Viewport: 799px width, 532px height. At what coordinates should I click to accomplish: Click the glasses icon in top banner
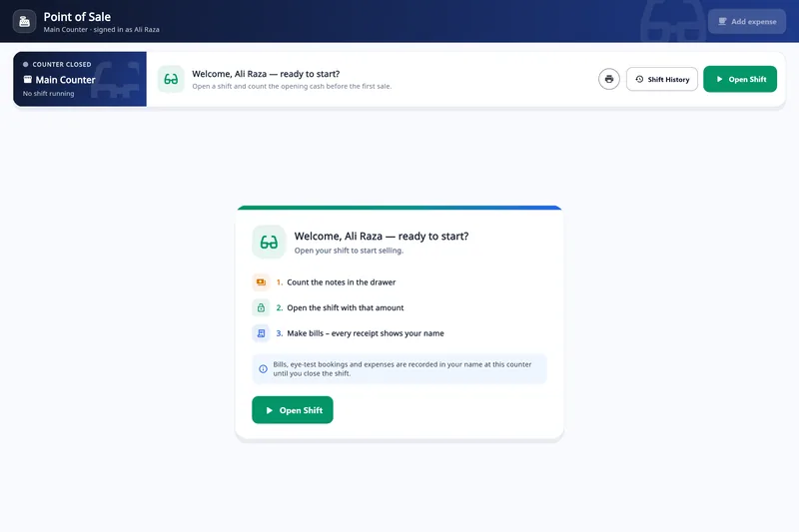click(x=171, y=79)
